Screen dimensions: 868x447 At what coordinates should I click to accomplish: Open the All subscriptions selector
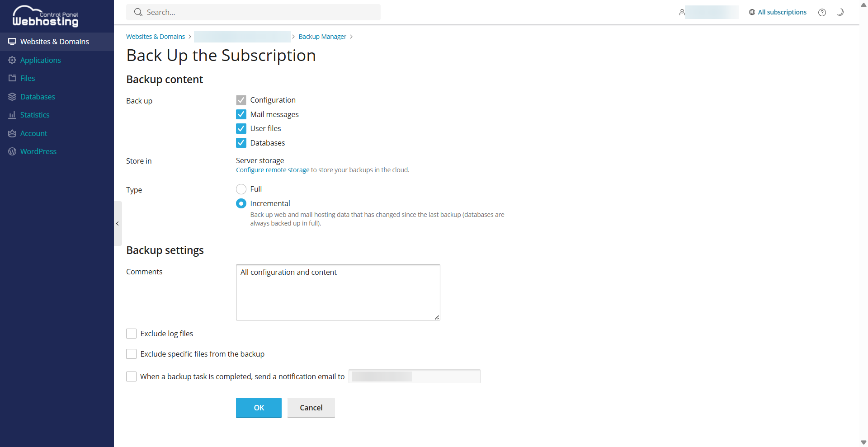778,12
